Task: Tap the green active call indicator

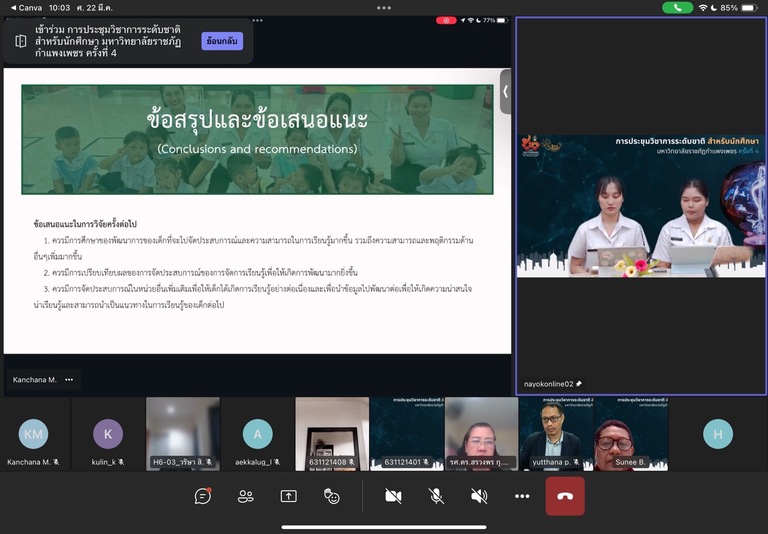Action: [677, 8]
